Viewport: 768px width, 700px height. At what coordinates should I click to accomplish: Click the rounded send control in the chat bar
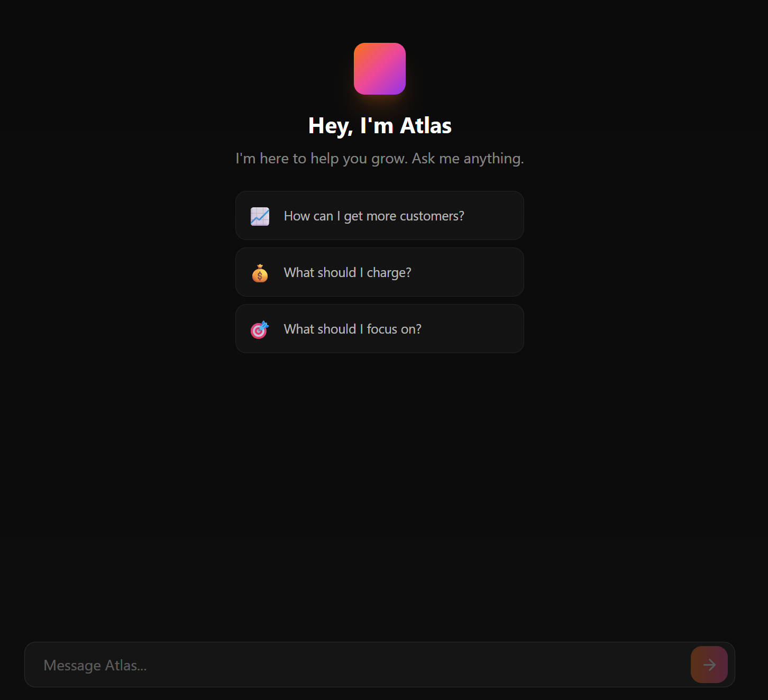click(x=709, y=665)
